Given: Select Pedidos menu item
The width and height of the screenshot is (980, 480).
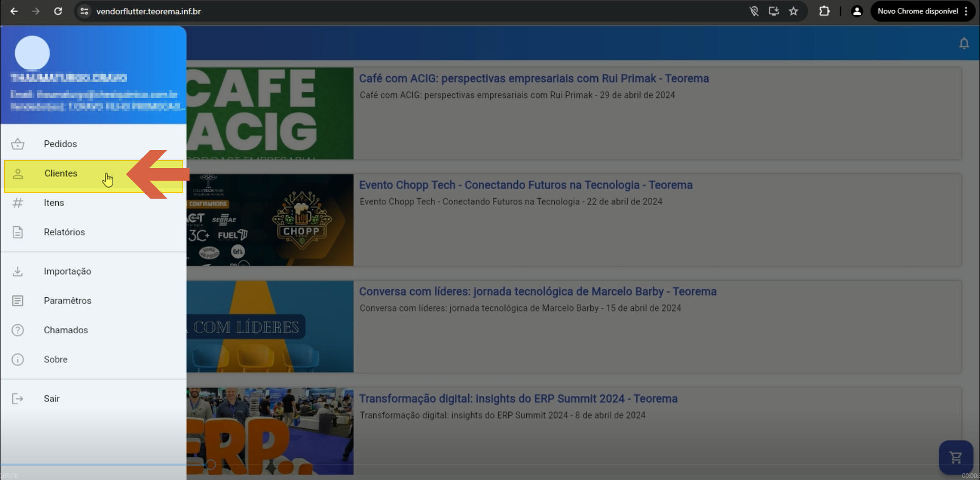Looking at the screenshot, I should [94, 144].
